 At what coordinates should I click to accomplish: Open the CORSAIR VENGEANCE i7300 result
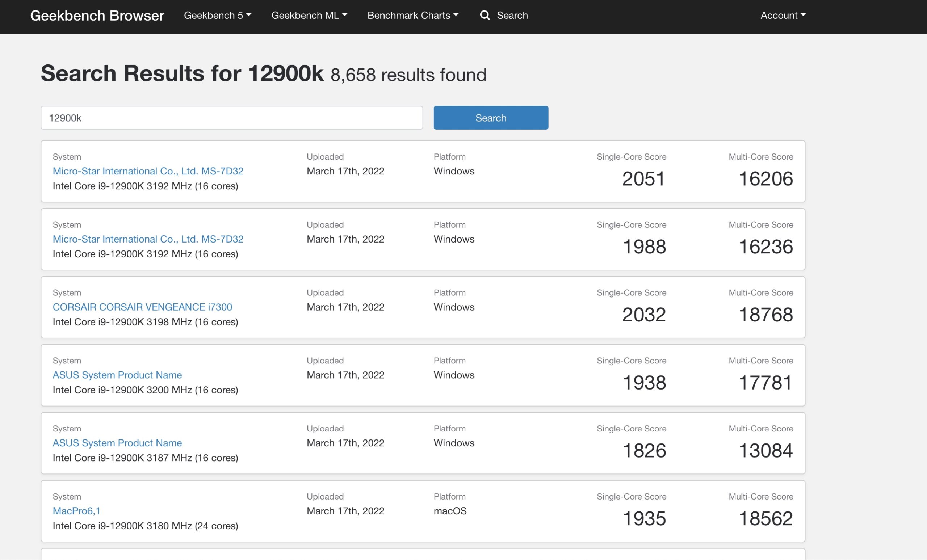[142, 307]
